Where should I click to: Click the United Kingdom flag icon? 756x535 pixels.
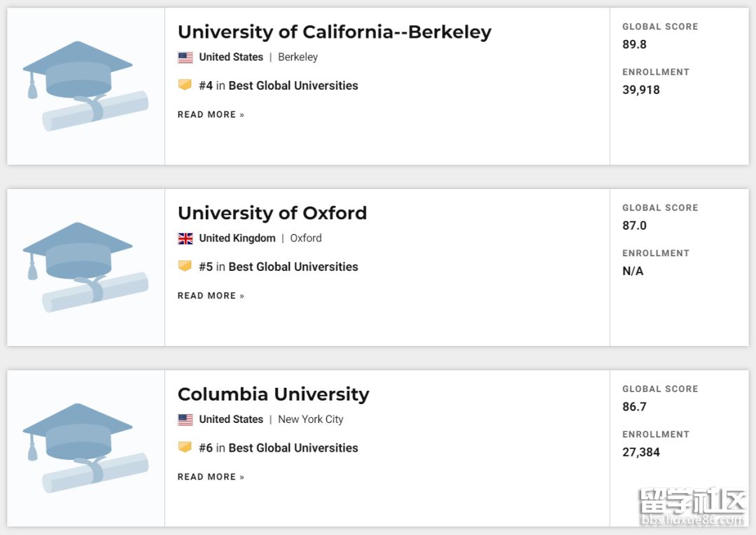[x=185, y=239]
